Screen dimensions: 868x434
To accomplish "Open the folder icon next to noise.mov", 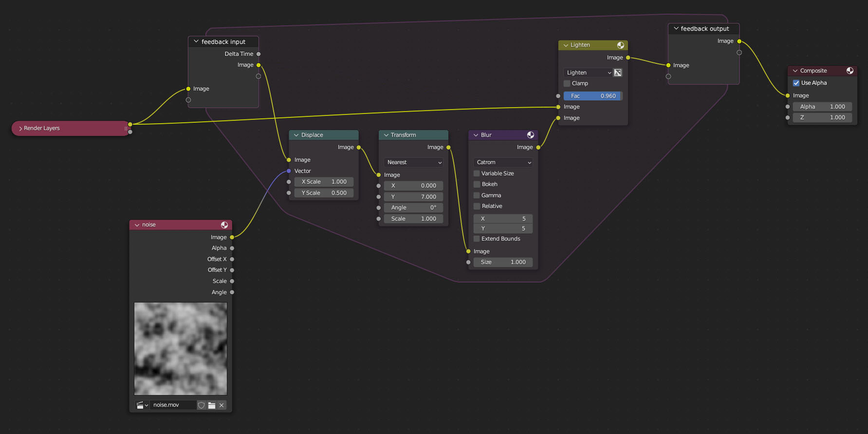I will (212, 405).
